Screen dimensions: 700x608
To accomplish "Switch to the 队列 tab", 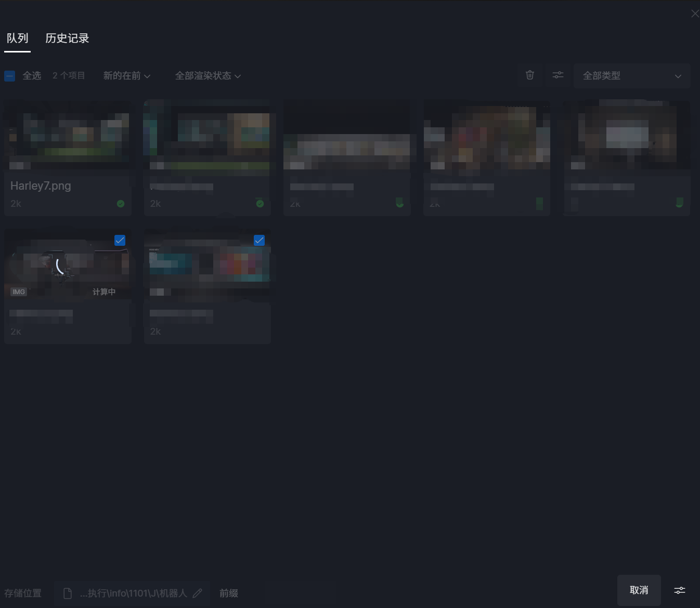I will [x=17, y=38].
